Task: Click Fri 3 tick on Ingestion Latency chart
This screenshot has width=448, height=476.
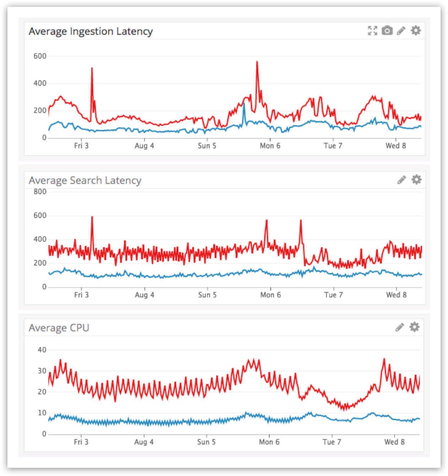Action: coord(81,146)
